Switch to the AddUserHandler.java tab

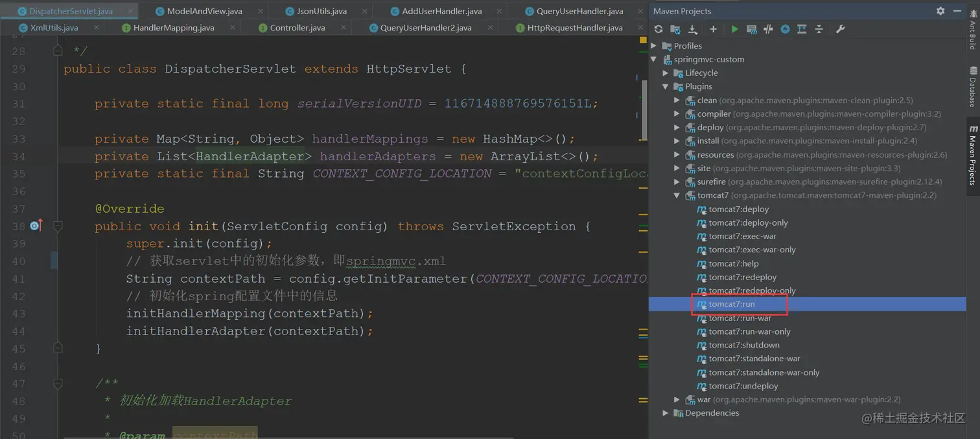[x=441, y=11]
